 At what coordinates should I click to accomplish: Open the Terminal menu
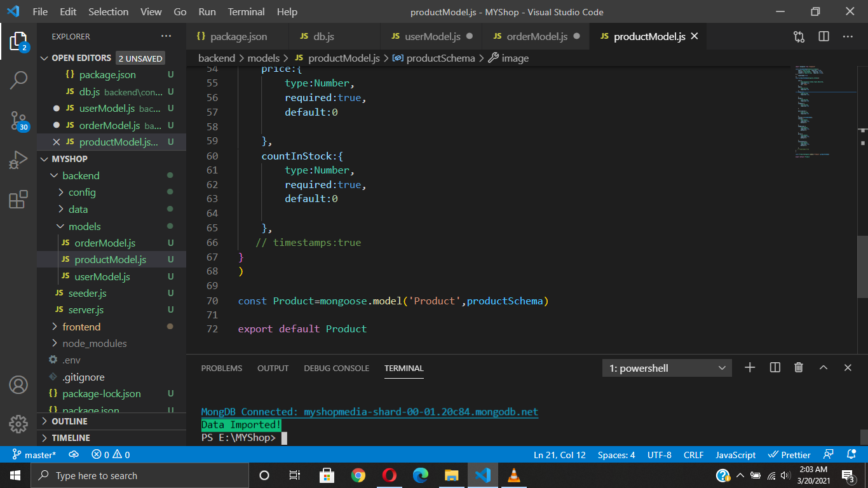coord(246,11)
